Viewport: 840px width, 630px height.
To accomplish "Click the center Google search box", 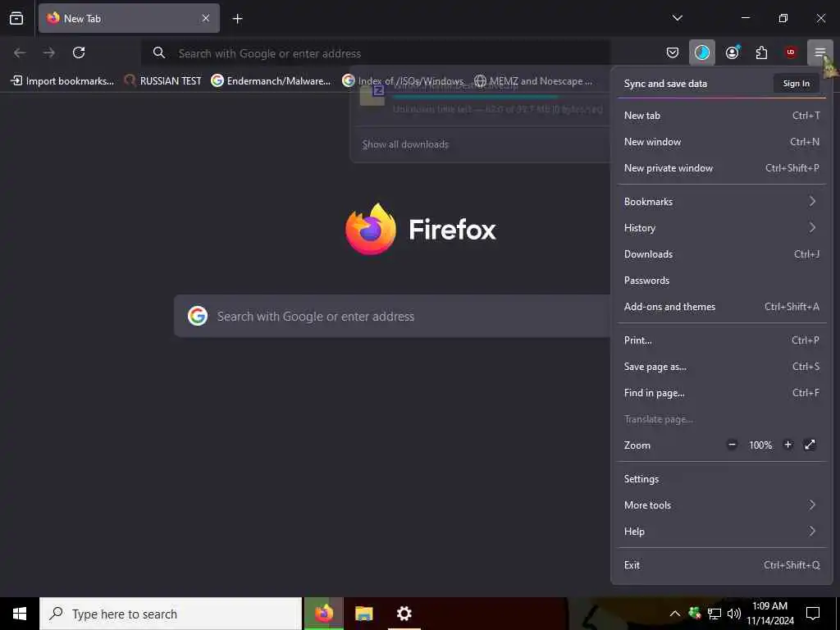I will click(392, 316).
